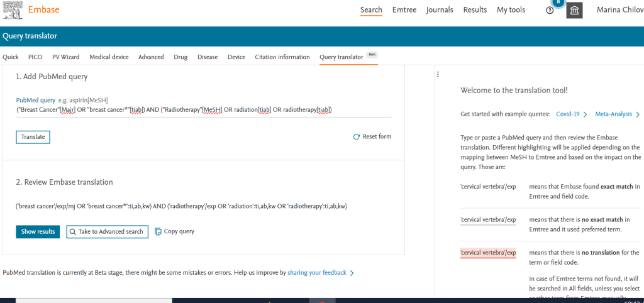Click the Translate button

tap(33, 137)
